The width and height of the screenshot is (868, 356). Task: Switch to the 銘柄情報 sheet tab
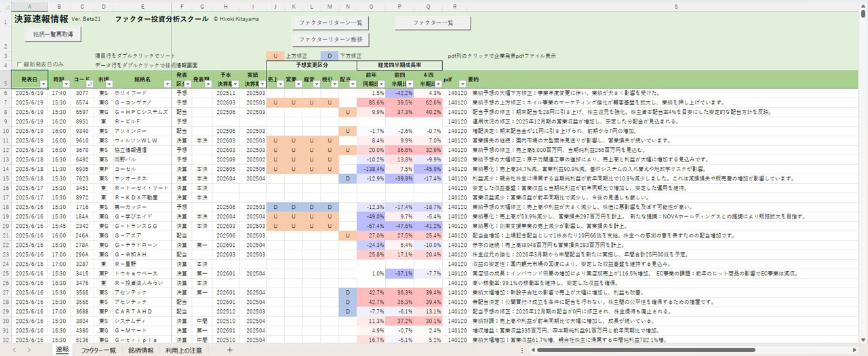140,350
